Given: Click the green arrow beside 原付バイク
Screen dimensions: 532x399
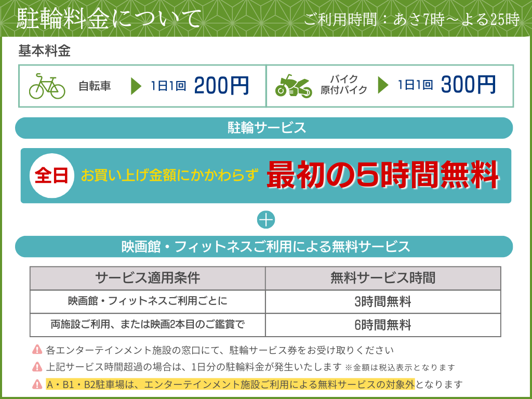Looking at the screenshot, I should [383, 85].
